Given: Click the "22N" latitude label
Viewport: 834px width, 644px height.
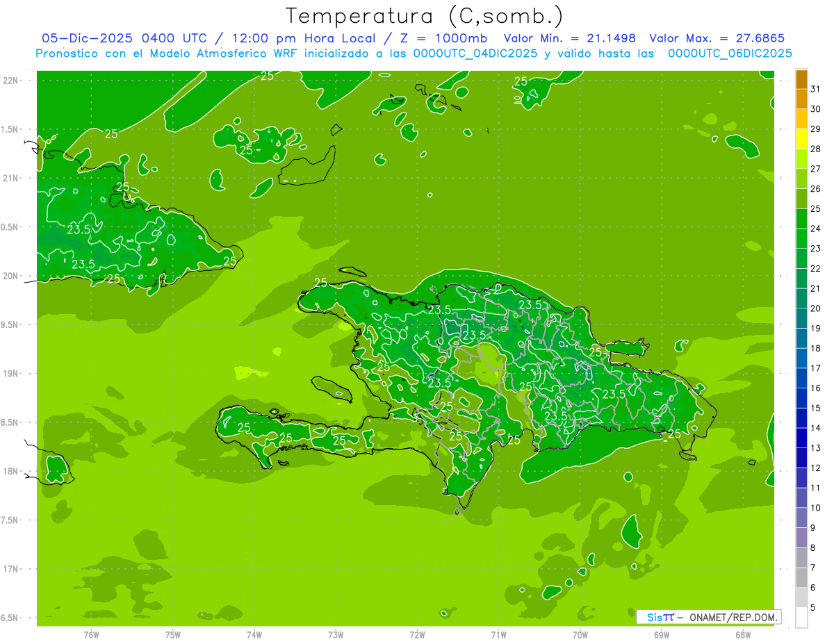Looking at the screenshot, I should click(x=11, y=81).
